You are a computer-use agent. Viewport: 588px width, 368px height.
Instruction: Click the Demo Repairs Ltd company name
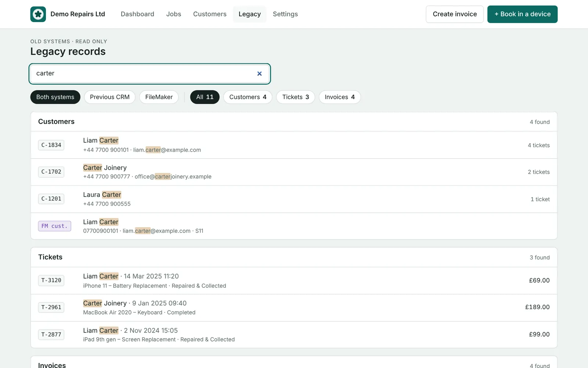click(x=78, y=14)
